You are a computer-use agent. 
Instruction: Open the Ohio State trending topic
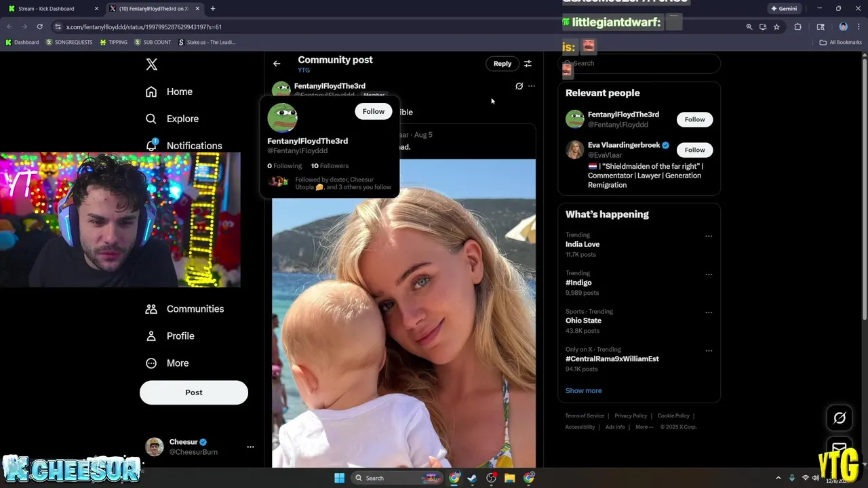(583, 321)
